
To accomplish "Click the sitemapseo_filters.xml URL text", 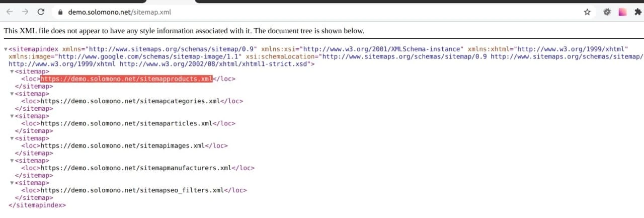I will click(132, 190).
